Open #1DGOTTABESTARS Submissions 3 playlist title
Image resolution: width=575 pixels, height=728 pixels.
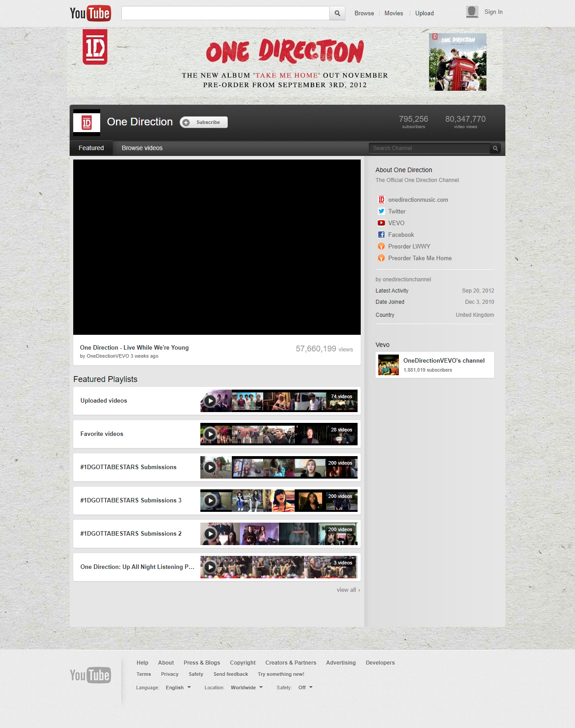pos(131,501)
